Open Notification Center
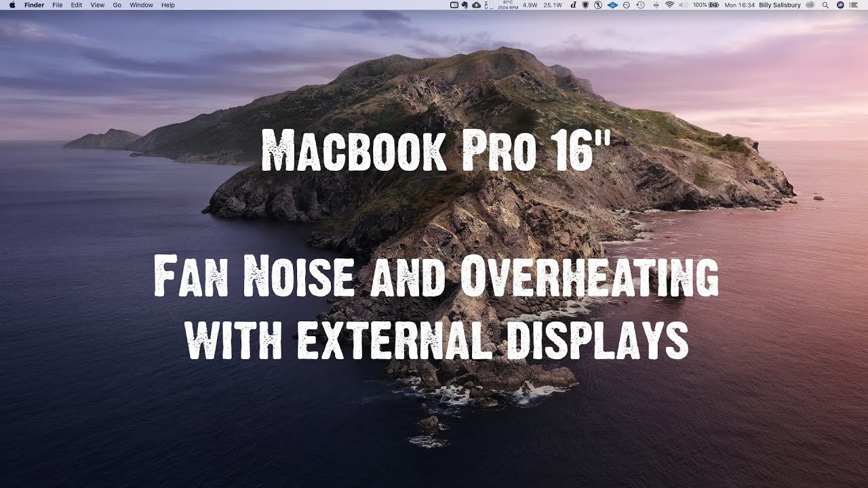The width and height of the screenshot is (868, 488). click(x=853, y=5)
